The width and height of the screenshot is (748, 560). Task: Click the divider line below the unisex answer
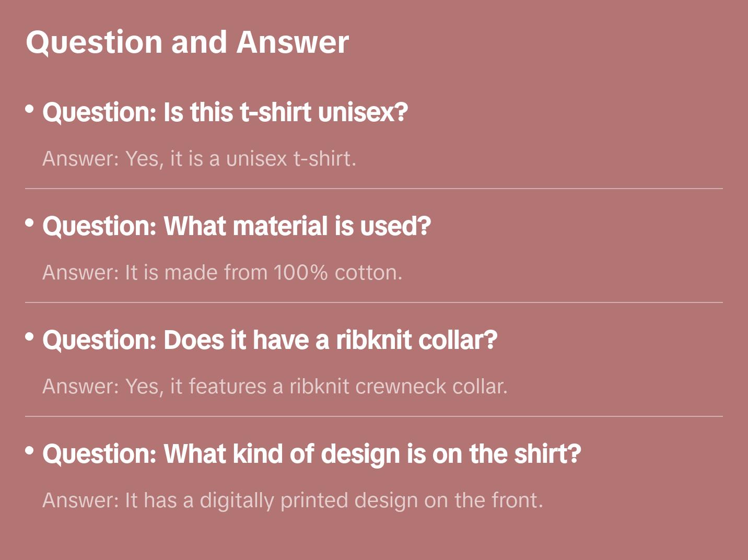coord(374,189)
